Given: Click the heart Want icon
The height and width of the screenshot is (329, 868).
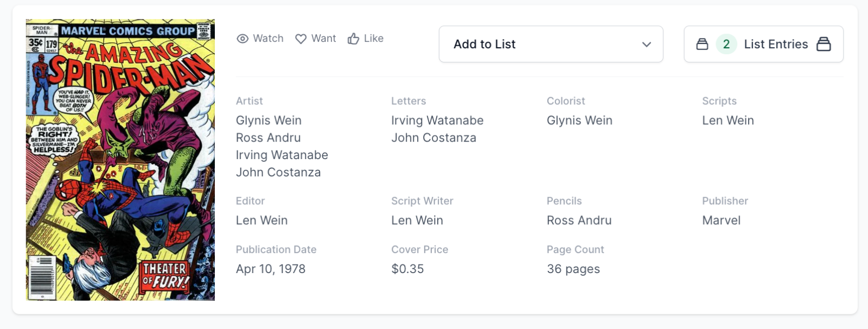Looking at the screenshot, I should pos(301,39).
